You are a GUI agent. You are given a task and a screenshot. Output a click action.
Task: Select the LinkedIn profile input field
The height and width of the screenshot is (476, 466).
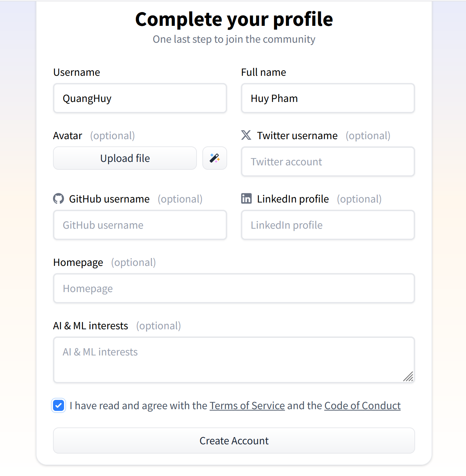(328, 225)
